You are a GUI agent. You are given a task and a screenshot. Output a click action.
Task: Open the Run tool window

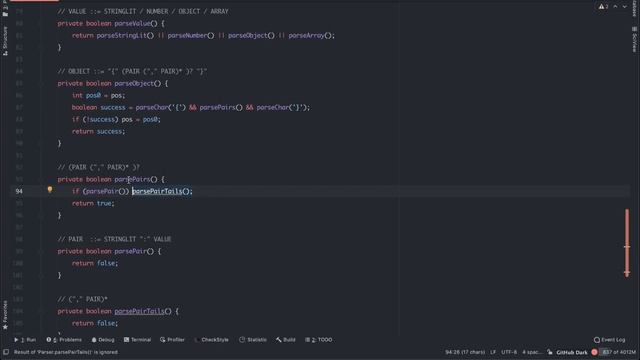25,340
